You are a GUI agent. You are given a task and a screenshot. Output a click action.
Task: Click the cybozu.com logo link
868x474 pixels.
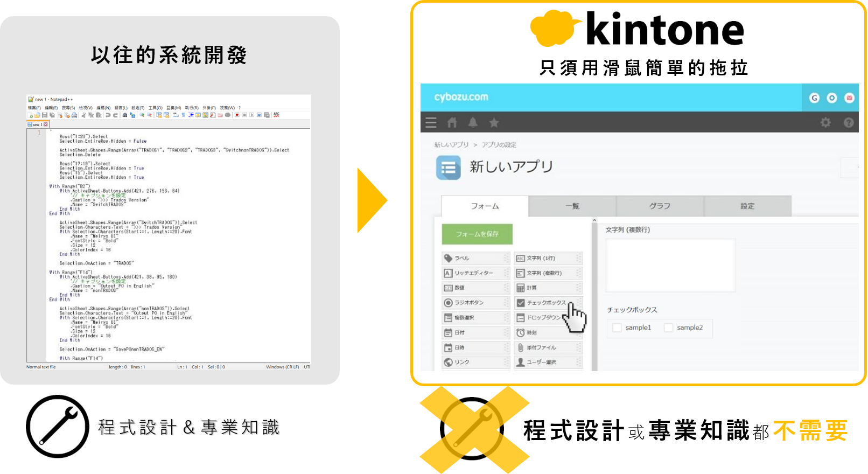point(461,97)
